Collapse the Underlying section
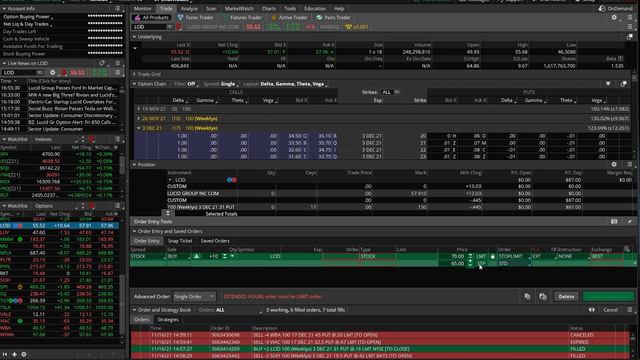Screen dimensions: 640x360 click(135, 37)
